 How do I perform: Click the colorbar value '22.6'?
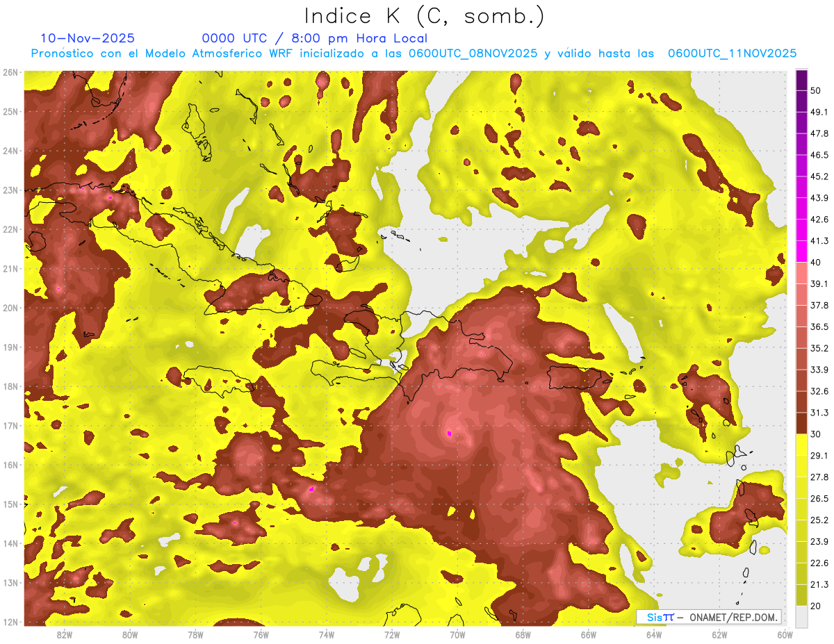[819, 563]
